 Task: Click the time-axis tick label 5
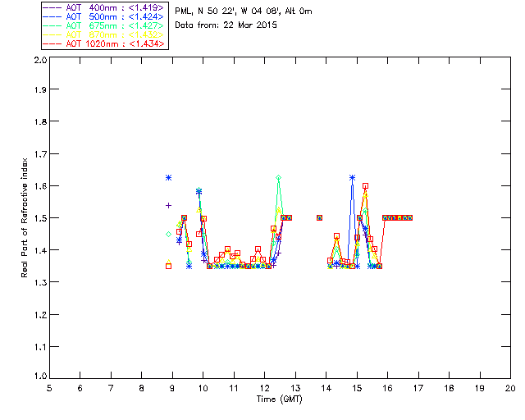coord(49,388)
